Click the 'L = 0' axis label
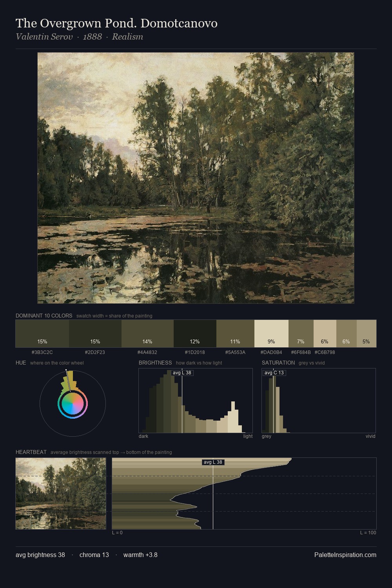 pos(117,533)
